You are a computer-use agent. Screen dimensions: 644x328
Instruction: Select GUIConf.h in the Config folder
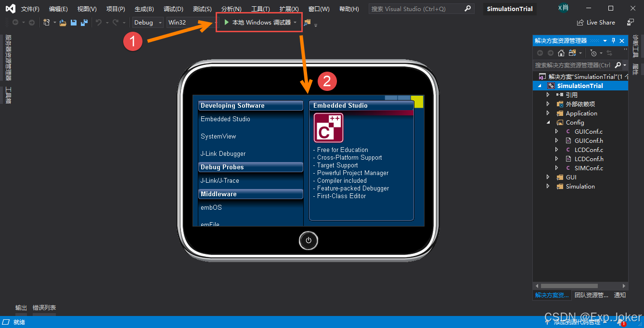(x=589, y=141)
